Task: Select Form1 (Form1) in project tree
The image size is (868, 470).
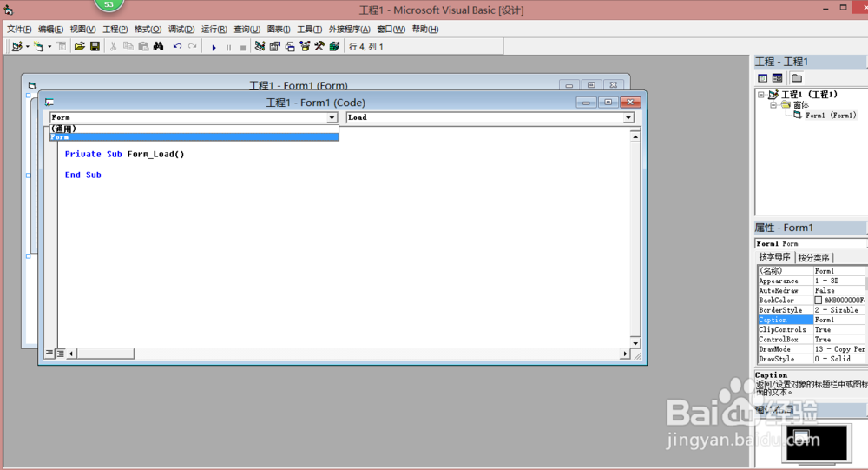Action: [831, 116]
